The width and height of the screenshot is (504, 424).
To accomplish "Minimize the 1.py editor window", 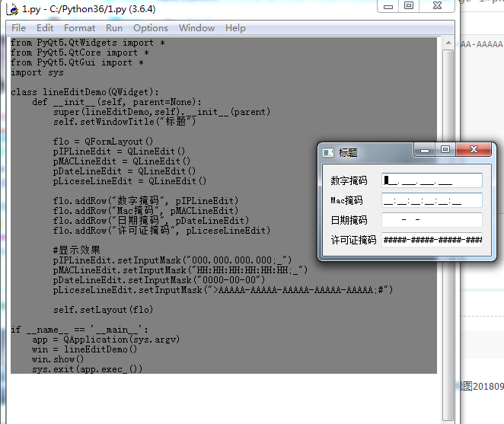I will (x=390, y=6).
